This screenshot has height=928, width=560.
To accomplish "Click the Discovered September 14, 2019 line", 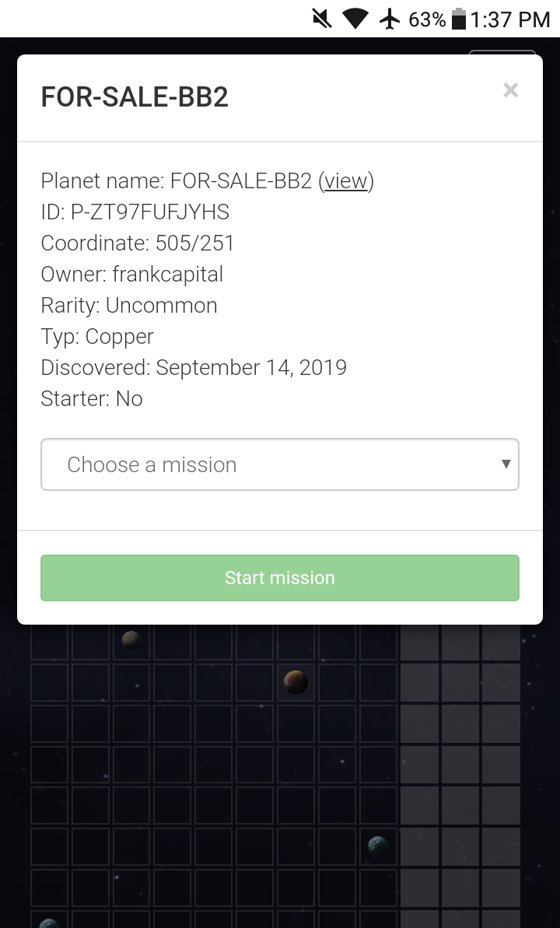I will [194, 368].
